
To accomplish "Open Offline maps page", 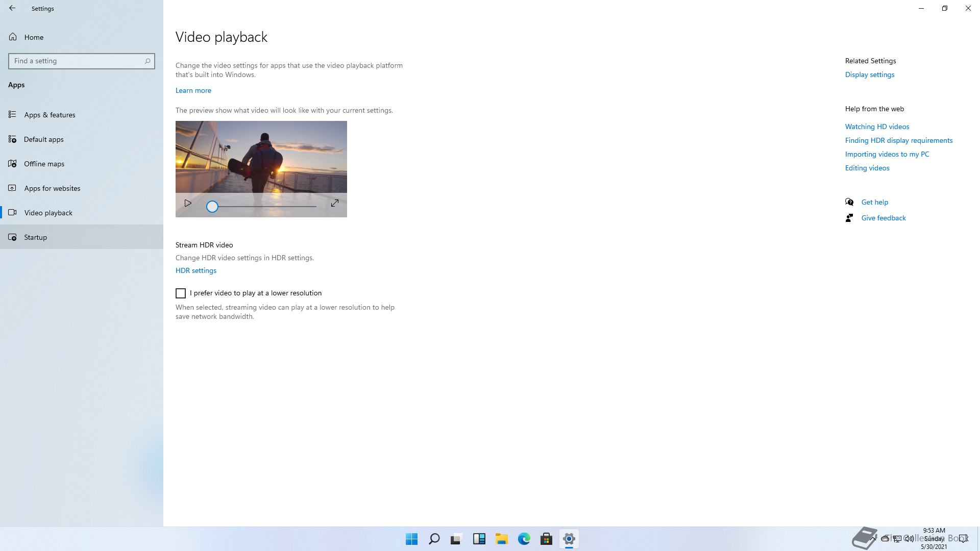I will [82, 164].
